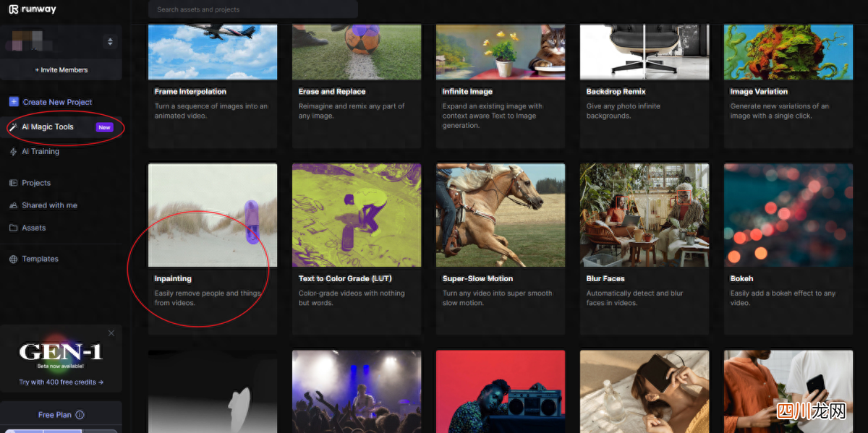Screen dimensions: 868x433
Task: Select the Blur Faces tool
Action: click(644, 249)
